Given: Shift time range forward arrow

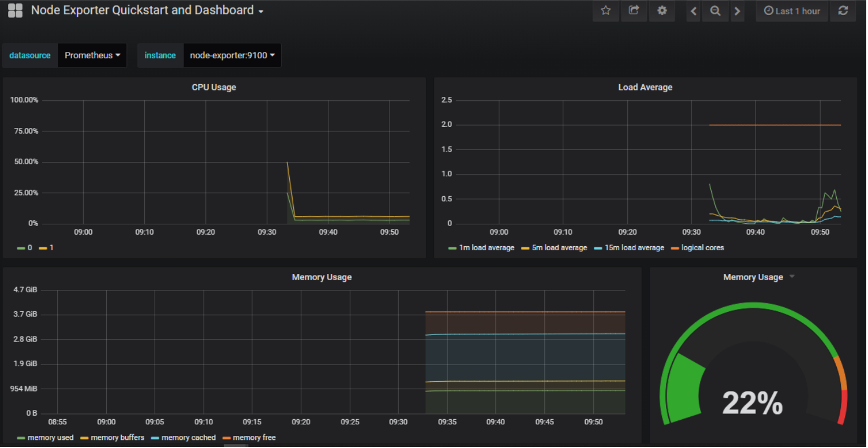Looking at the screenshot, I should coord(737,11).
